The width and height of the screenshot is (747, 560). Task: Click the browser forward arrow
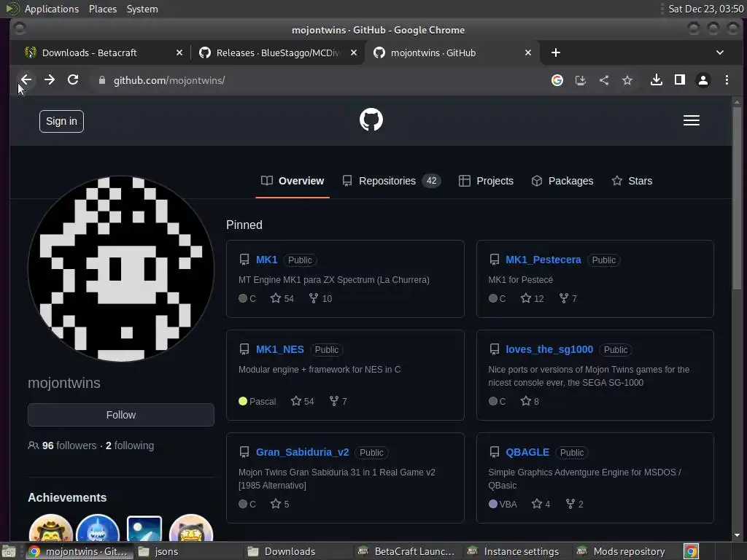pyautogui.click(x=50, y=80)
